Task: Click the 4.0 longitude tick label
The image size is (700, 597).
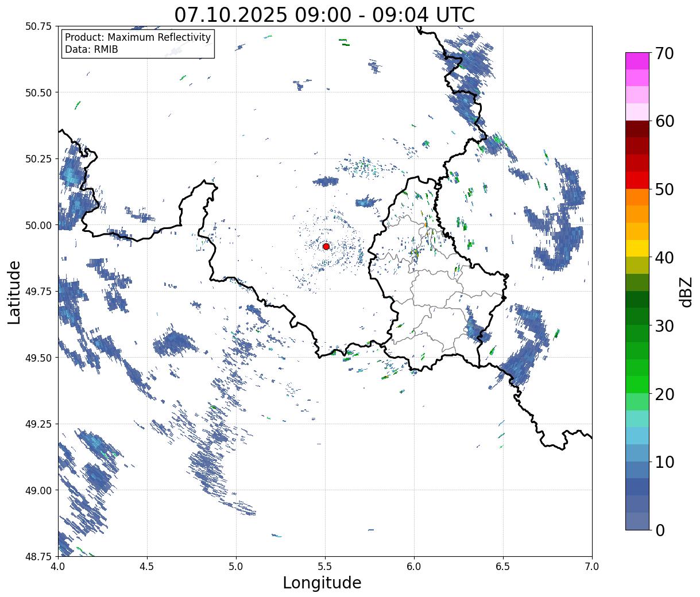Action: (x=58, y=566)
